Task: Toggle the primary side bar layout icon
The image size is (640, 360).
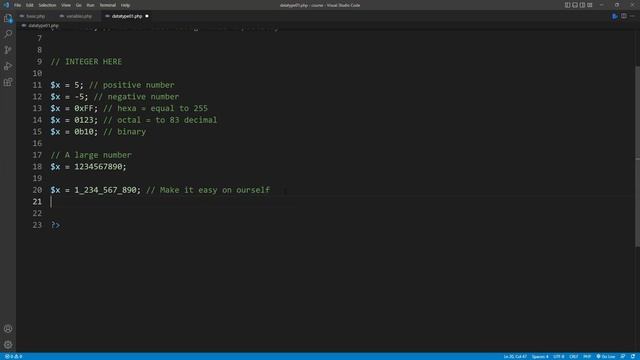Action: coord(567,5)
